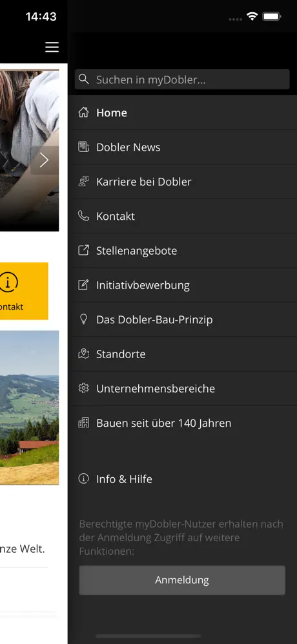Click the building icon beside Bauen seit

point(83,423)
